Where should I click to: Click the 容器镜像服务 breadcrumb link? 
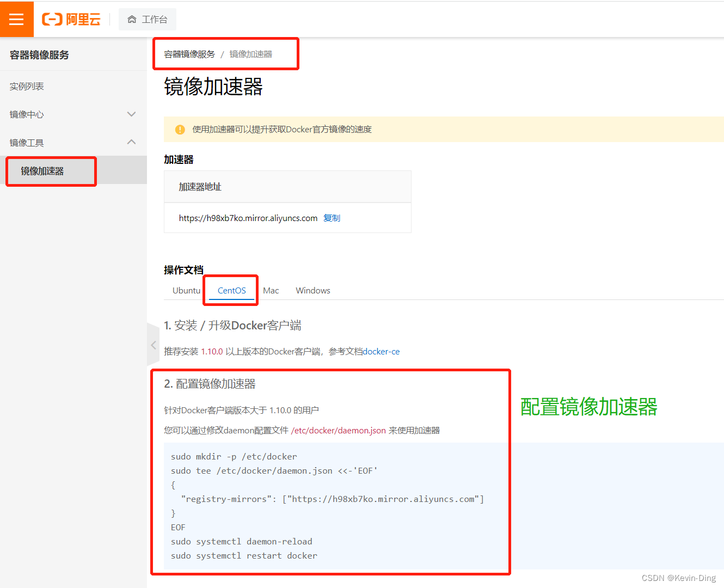[x=189, y=54]
